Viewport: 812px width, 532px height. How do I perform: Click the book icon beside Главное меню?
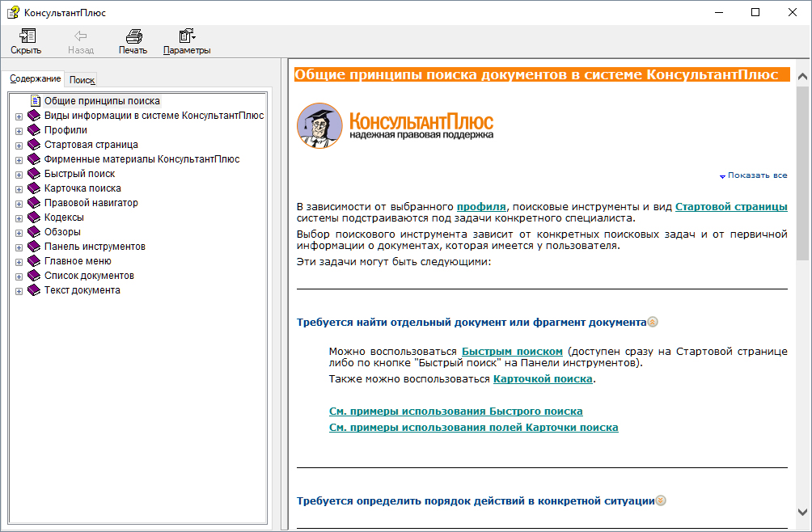[x=34, y=260]
